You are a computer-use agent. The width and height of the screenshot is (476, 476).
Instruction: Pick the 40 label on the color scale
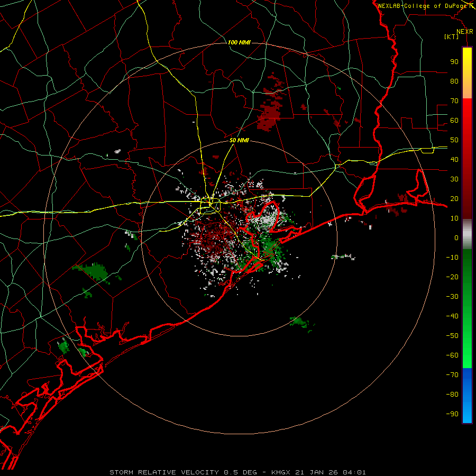(454, 159)
